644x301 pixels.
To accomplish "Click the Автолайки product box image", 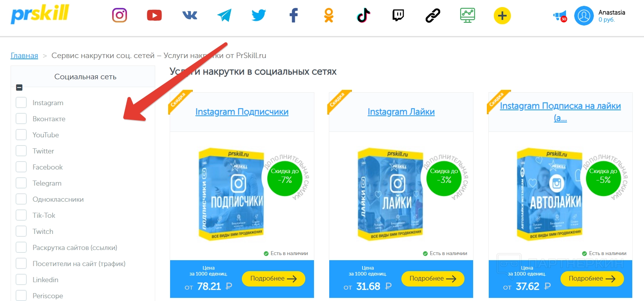I will point(549,194).
